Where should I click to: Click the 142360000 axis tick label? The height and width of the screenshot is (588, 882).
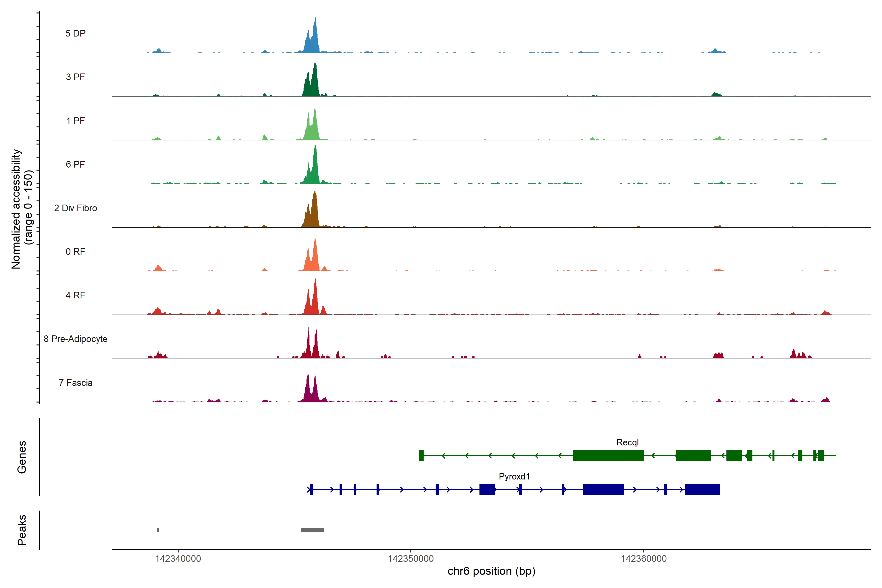point(644,559)
